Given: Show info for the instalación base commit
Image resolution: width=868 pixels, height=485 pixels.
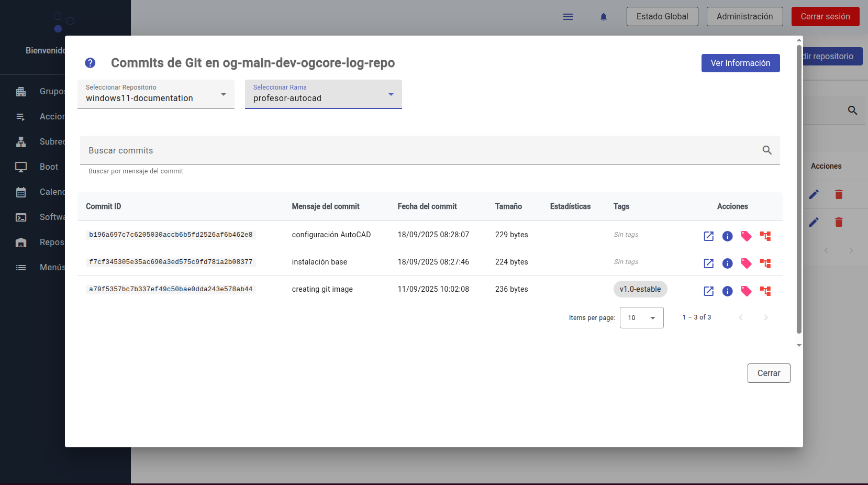Looking at the screenshot, I should (x=727, y=263).
